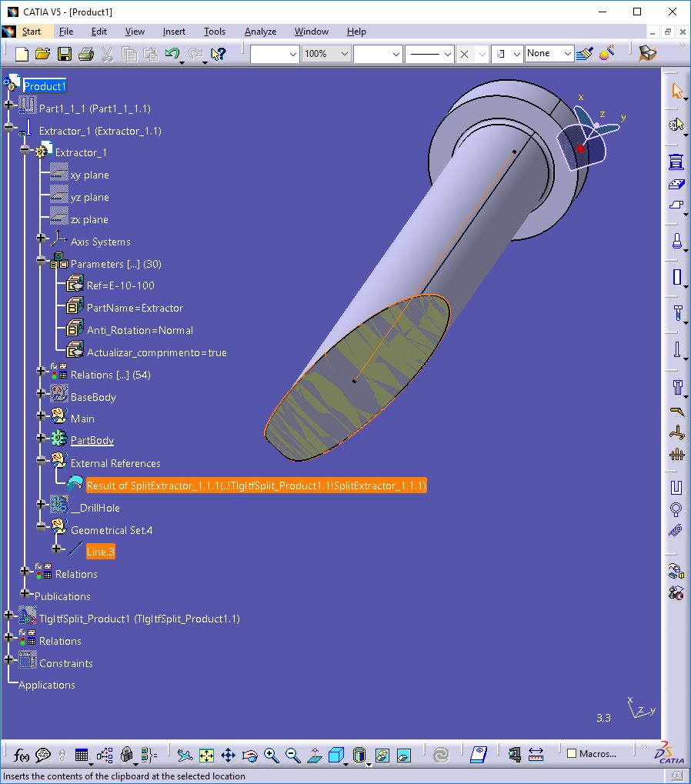Switch to Isometric view cube

(336, 755)
